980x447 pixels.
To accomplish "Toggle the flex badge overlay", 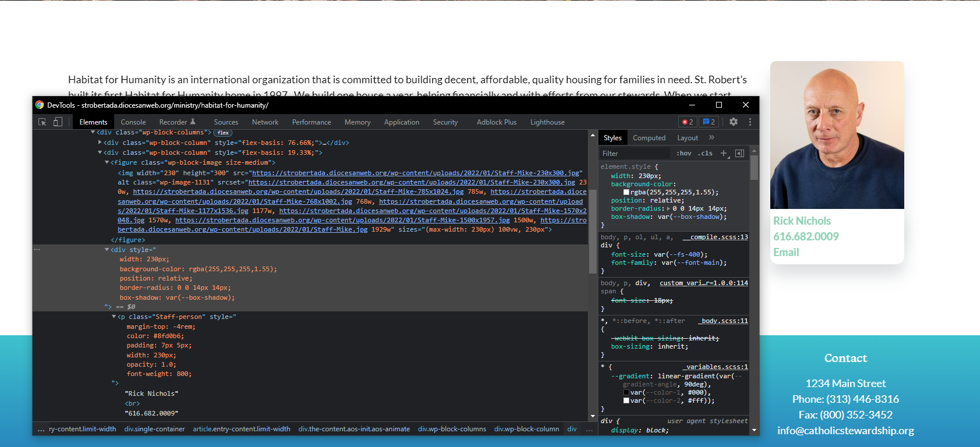I will (223, 133).
